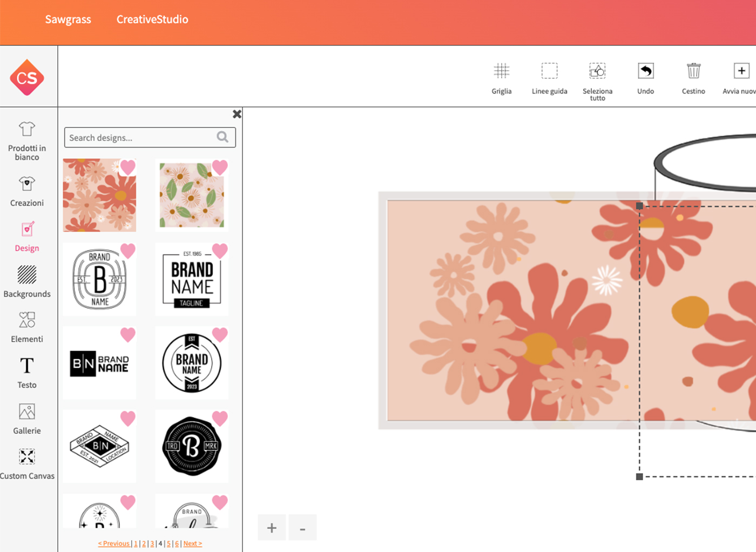Toggle favorite heart on red floral design
Image resolution: width=756 pixels, height=552 pixels.
pos(128,167)
